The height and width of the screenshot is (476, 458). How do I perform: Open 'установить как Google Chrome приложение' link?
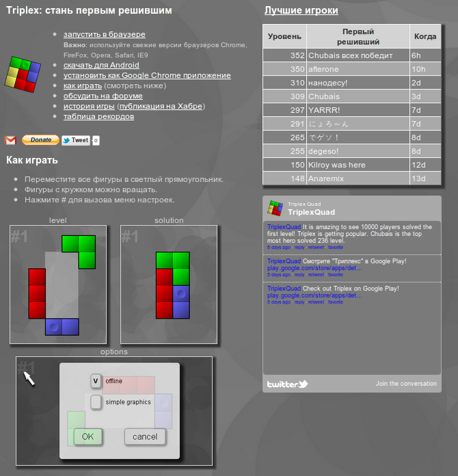(x=147, y=75)
